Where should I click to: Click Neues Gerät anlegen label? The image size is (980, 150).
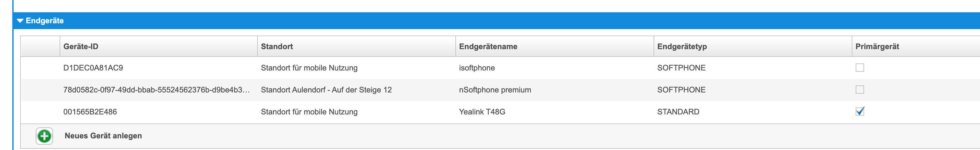coord(103,136)
